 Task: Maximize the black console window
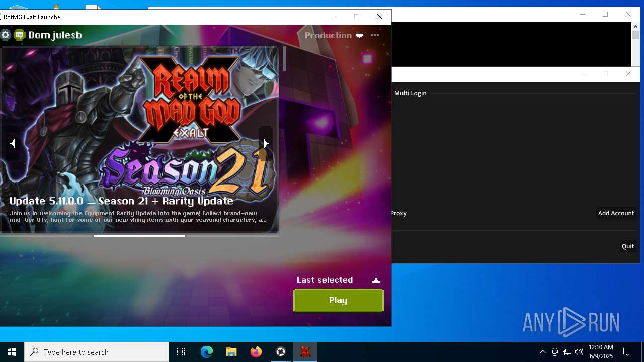click(x=605, y=14)
